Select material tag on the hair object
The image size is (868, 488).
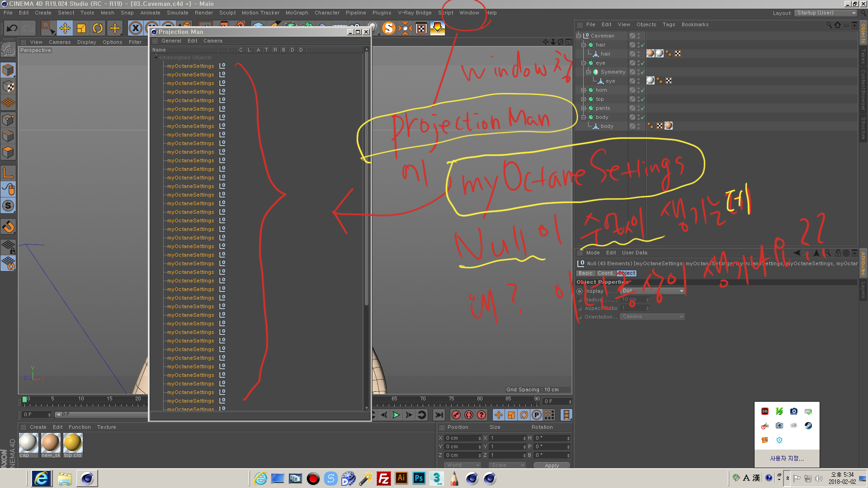(651, 53)
